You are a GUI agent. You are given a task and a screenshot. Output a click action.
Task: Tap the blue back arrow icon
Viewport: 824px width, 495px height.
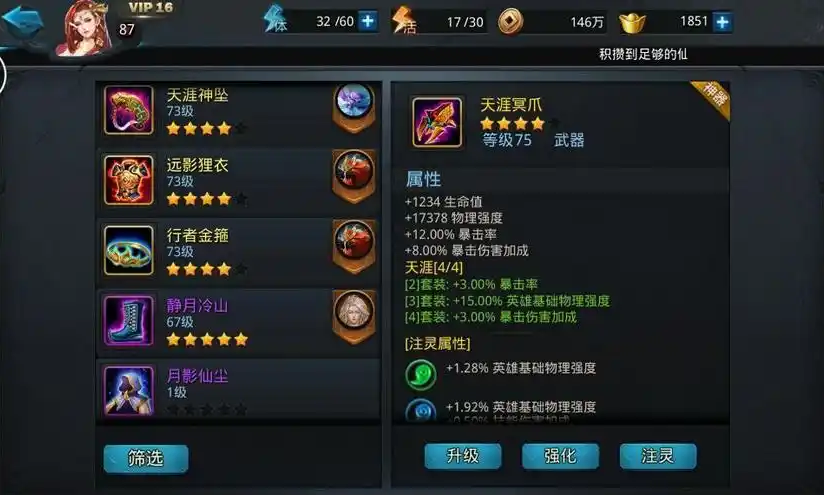tap(22, 21)
